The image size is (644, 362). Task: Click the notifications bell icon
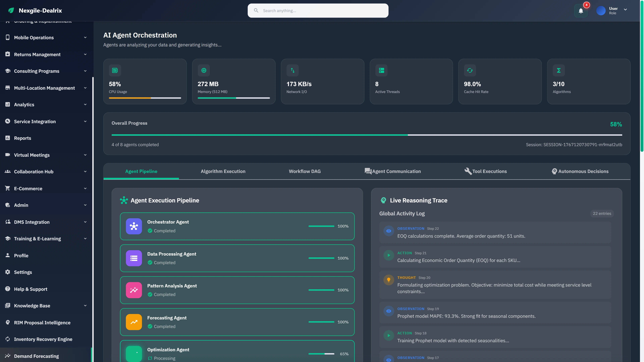tap(580, 11)
